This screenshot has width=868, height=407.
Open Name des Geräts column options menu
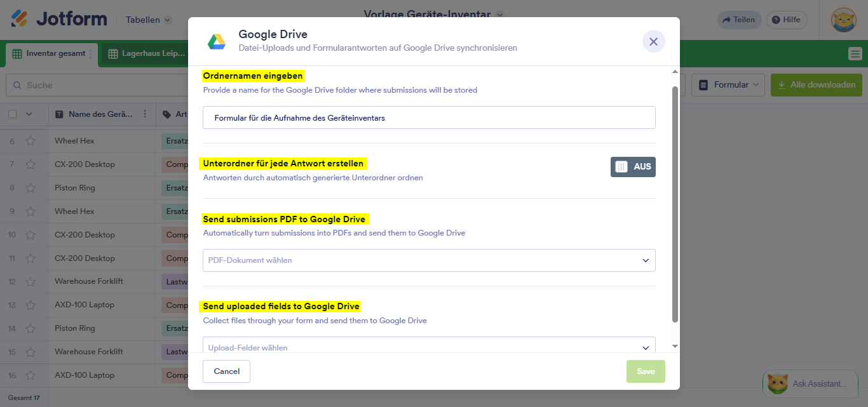tap(145, 114)
